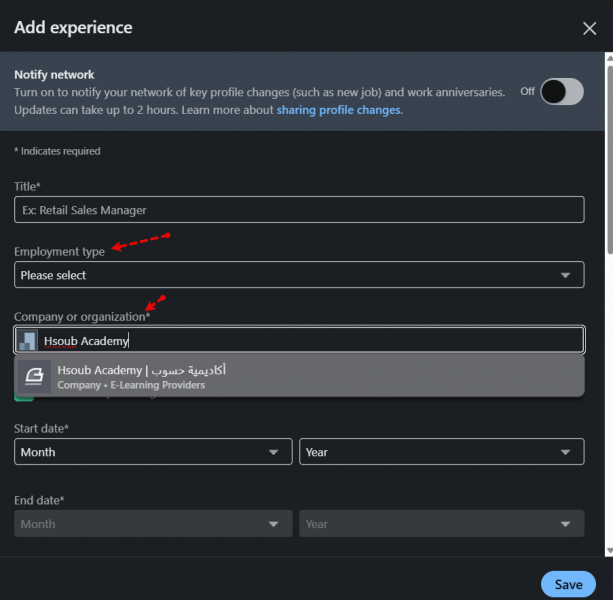The height and width of the screenshot is (600, 613).
Task: Click the 'End date*' label
Action: (x=39, y=500)
